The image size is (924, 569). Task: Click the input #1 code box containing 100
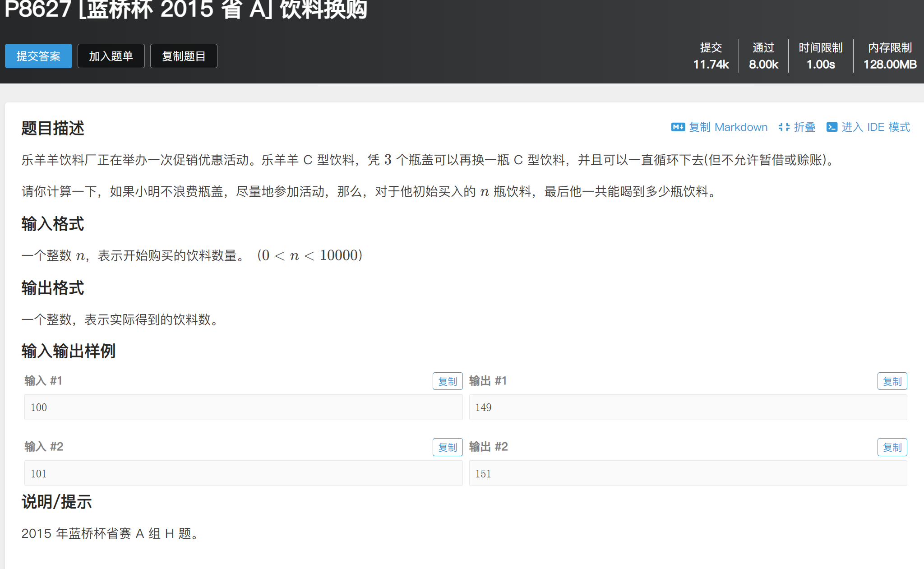[243, 407]
